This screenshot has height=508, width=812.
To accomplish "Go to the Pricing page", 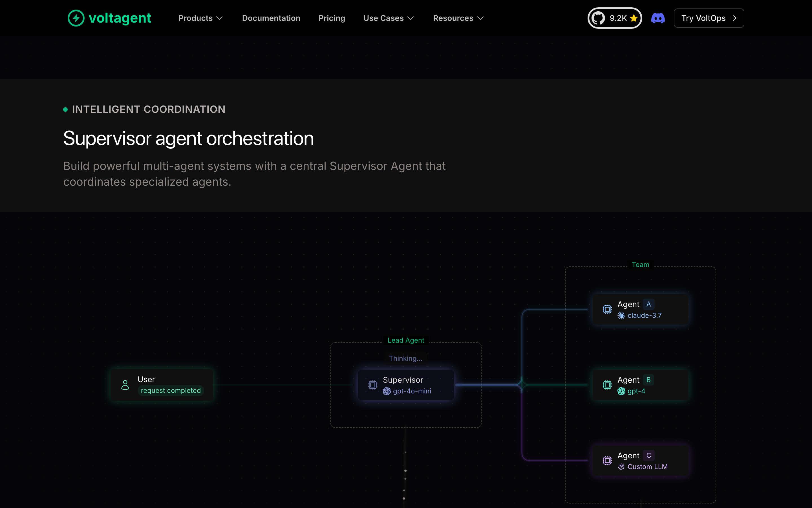I will [x=332, y=18].
